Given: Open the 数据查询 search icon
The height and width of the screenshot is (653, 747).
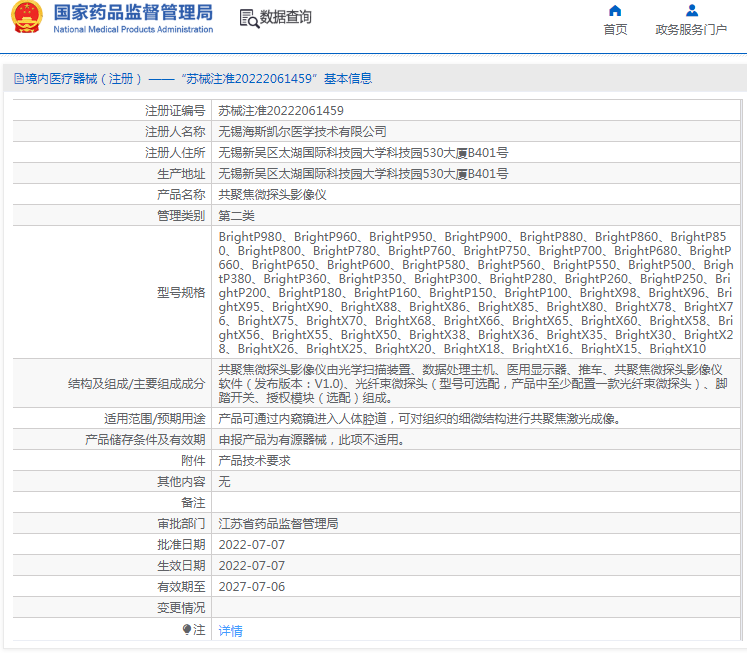Looking at the screenshot, I should pyautogui.click(x=249, y=18).
